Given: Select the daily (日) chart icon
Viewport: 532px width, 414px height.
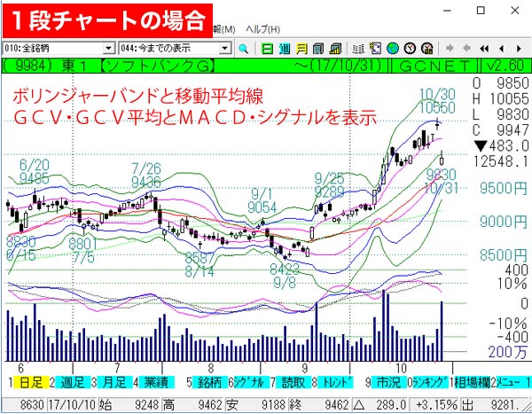Looking at the screenshot, I should [268, 49].
